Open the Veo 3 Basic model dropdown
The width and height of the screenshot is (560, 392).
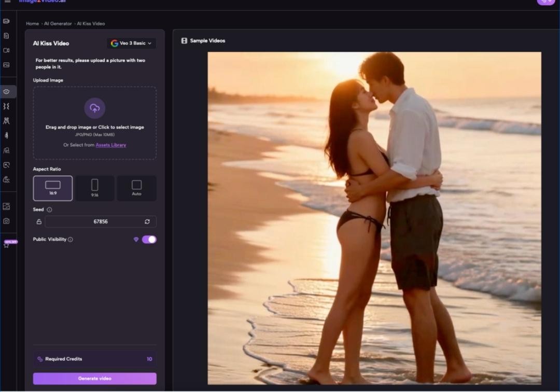pos(131,44)
